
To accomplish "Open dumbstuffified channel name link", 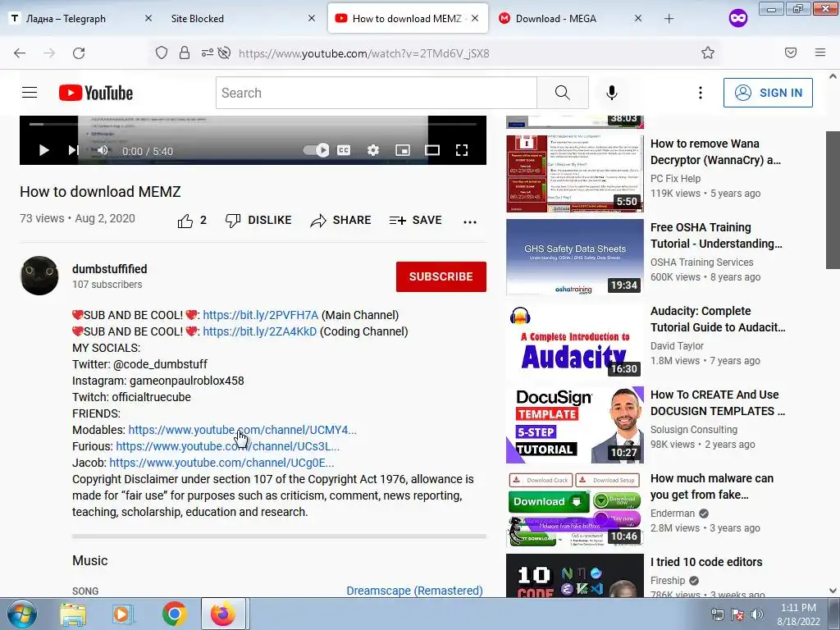I will tap(110, 269).
